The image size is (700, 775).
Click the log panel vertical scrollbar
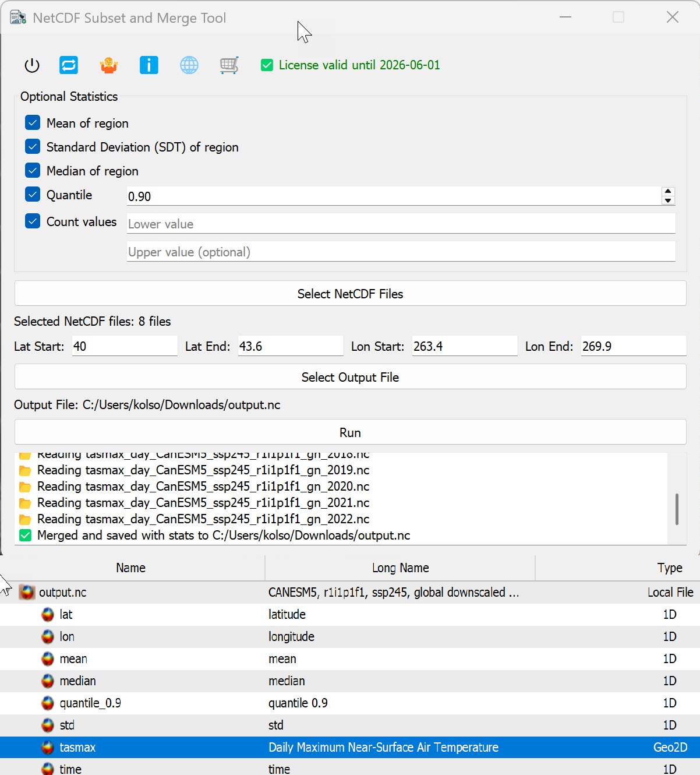point(676,509)
